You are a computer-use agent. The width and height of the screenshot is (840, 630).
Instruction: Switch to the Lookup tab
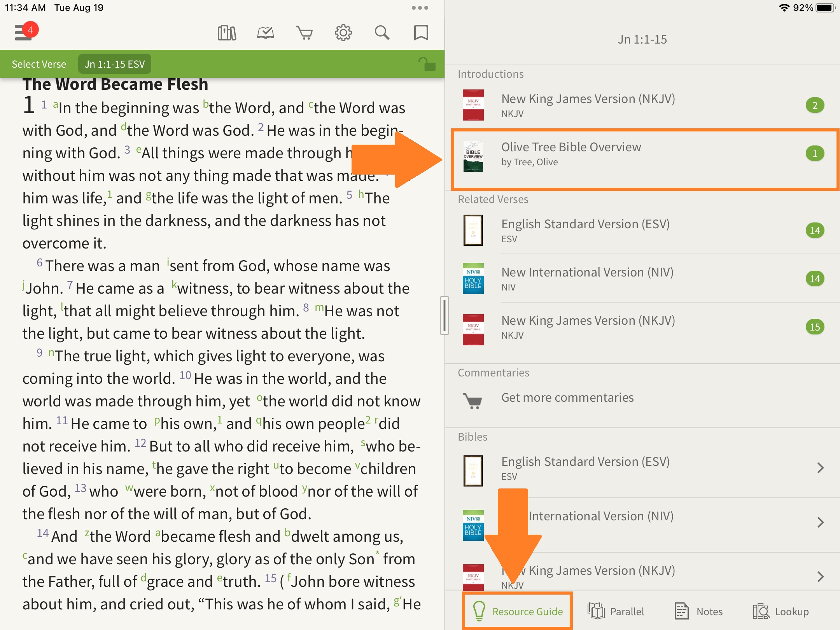coord(781,611)
